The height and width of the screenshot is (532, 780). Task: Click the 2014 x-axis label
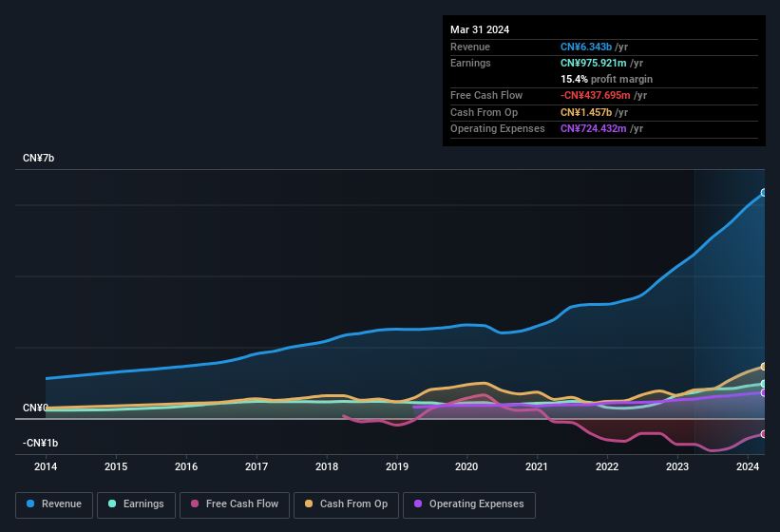click(46, 466)
